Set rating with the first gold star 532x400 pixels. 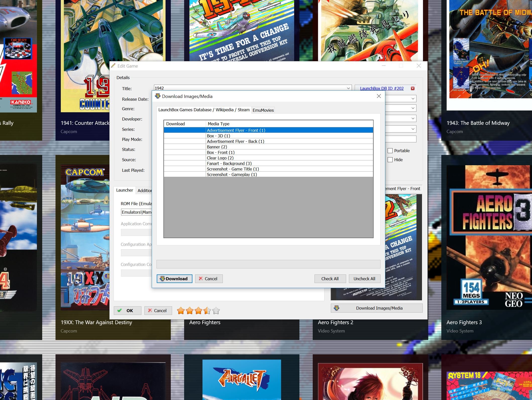pyautogui.click(x=181, y=311)
